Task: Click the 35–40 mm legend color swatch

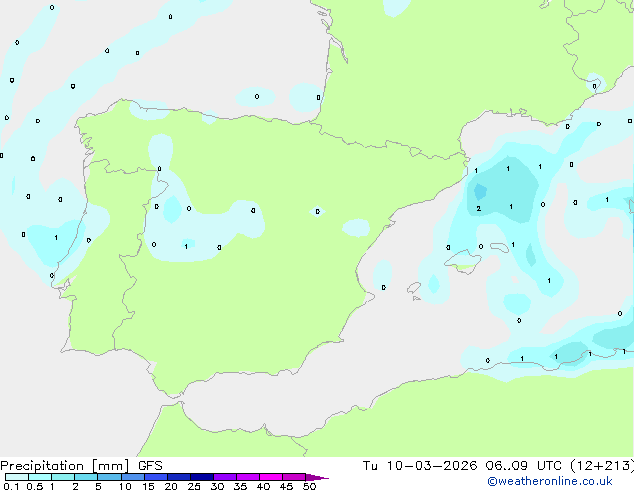Action: [248, 477]
